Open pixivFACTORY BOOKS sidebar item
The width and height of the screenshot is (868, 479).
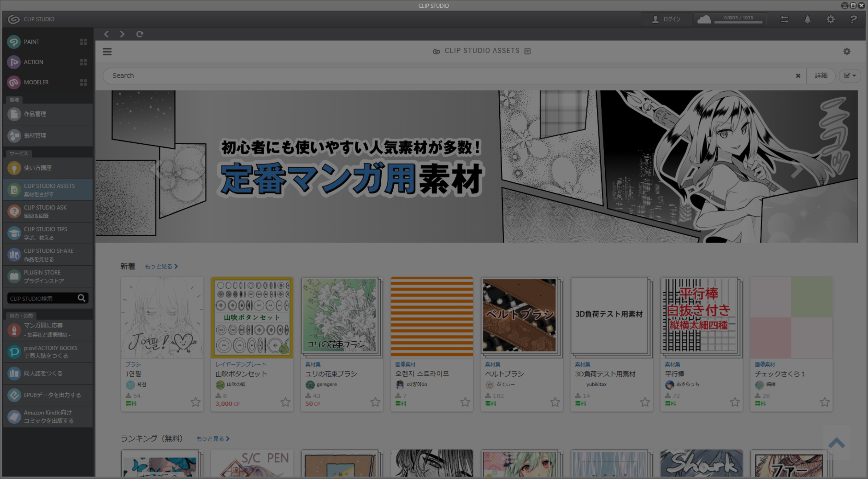coord(48,352)
